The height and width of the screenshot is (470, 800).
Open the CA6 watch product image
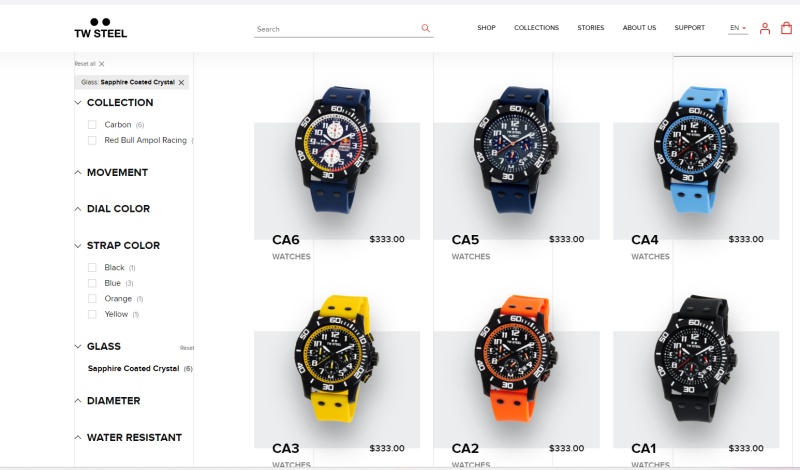pos(337,151)
